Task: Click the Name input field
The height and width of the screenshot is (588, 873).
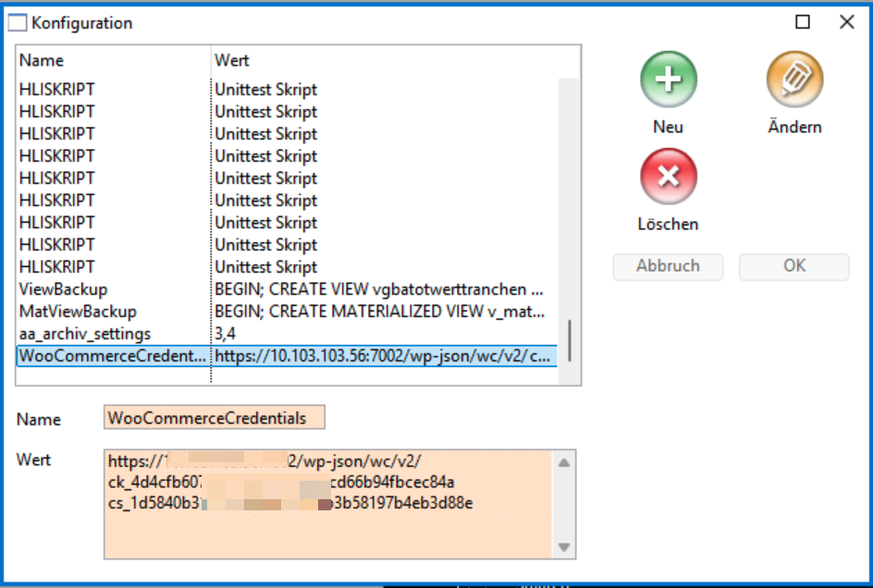Action: (x=215, y=419)
